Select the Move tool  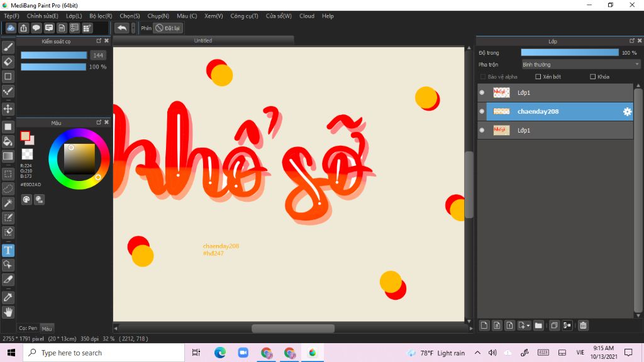click(8, 109)
